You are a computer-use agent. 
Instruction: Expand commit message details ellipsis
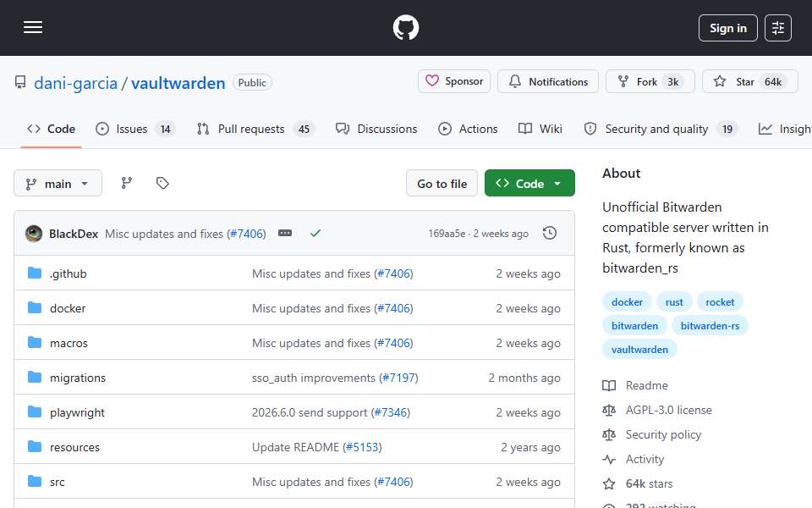(x=285, y=234)
